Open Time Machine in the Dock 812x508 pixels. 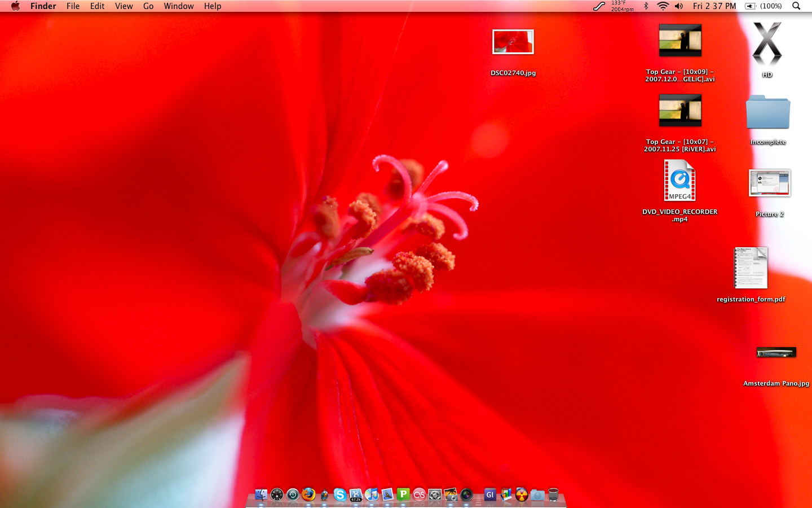[293, 495]
